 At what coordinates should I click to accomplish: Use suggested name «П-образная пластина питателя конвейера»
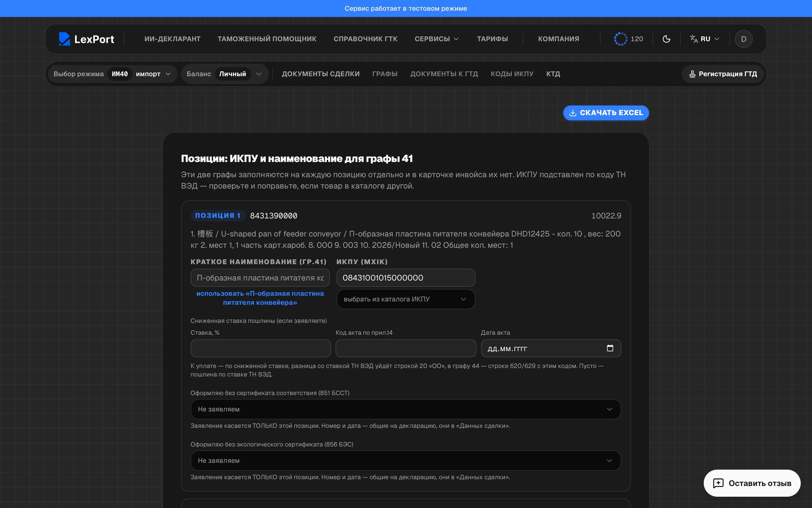(260, 298)
